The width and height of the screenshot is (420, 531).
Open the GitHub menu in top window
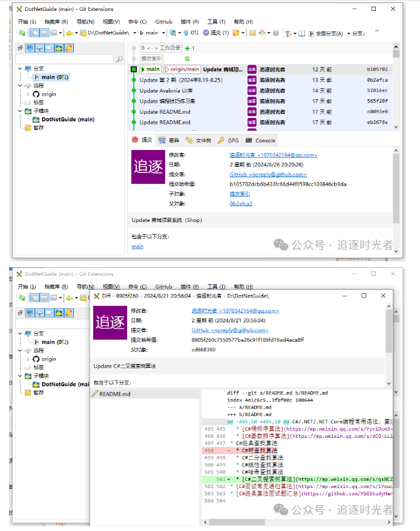164,22
